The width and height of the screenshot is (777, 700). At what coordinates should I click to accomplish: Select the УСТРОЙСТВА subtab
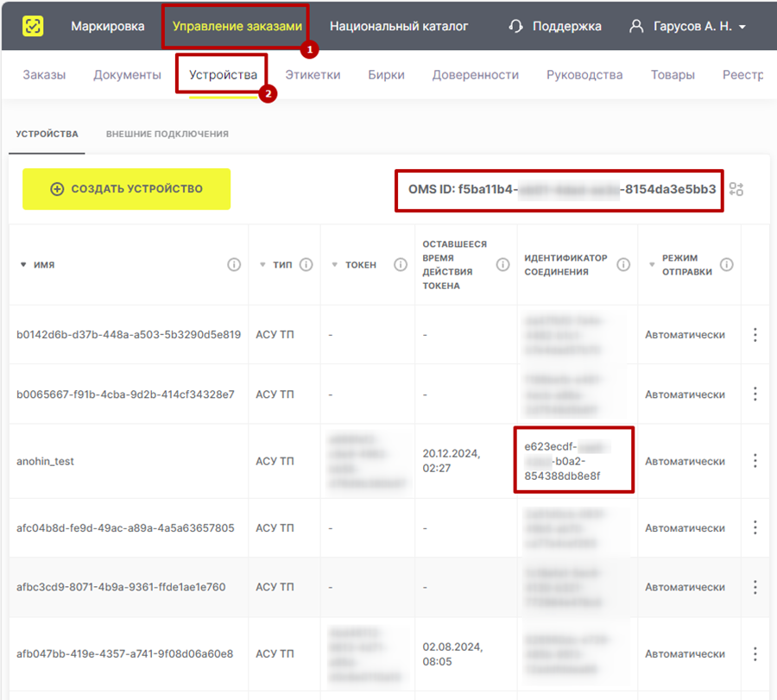click(x=47, y=134)
